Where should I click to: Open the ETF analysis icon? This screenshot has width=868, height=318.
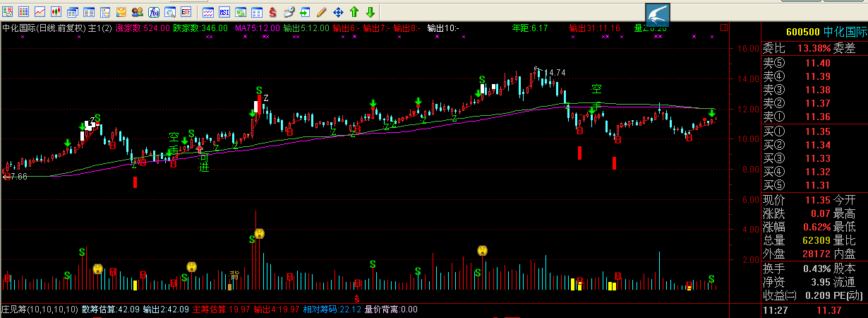(186, 12)
